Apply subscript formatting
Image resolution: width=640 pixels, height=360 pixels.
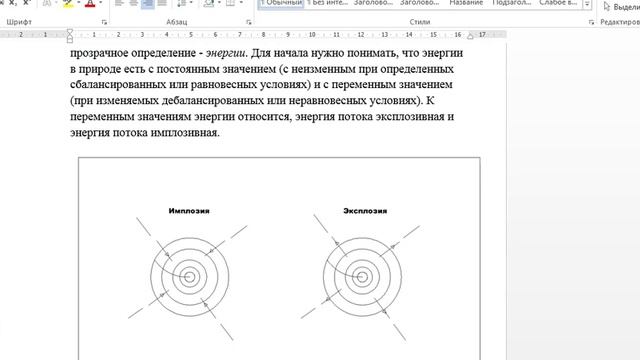pos(13,3)
